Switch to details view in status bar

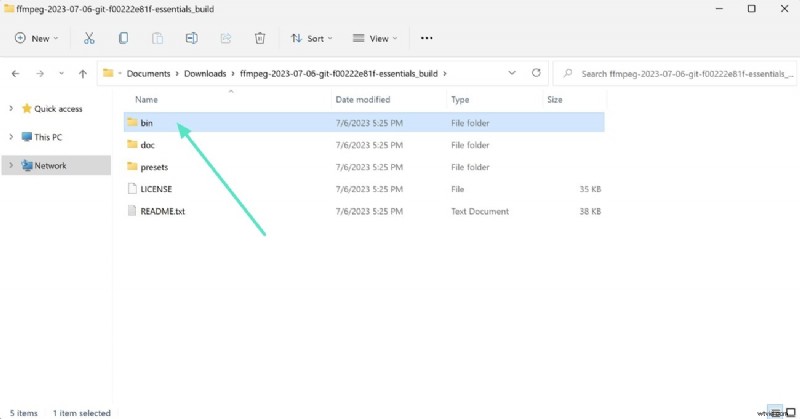tap(775, 411)
